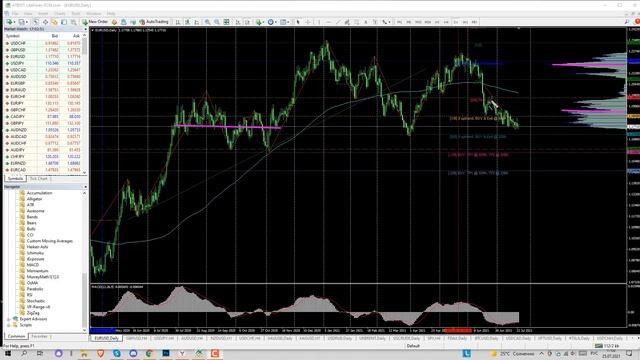
Task: Open the Charts menu
Action: [x=60, y=13]
